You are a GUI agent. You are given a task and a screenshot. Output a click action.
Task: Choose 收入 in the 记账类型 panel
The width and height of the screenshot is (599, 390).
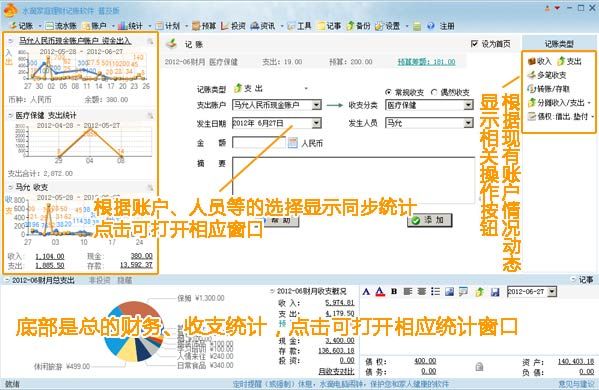(539, 61)
